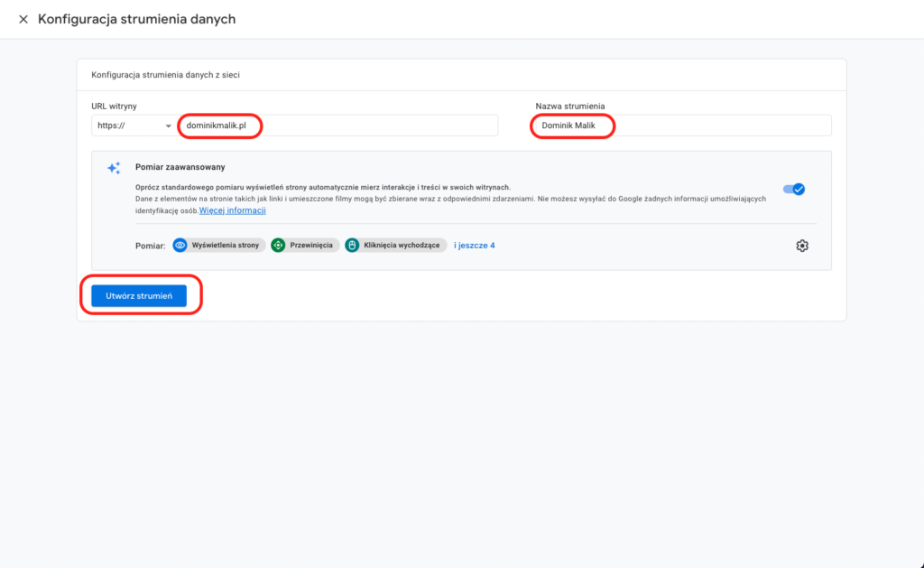Click the Pomiar zaawansowany heading

(180, 167)
